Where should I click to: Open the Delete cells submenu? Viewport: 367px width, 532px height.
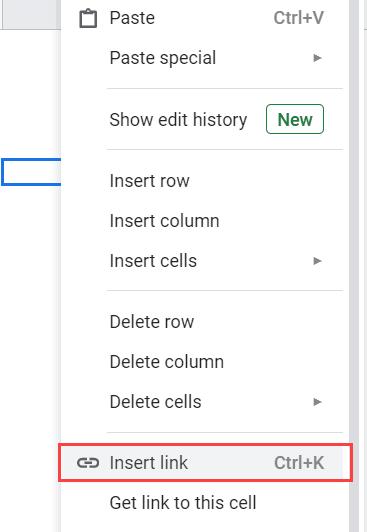205,402
